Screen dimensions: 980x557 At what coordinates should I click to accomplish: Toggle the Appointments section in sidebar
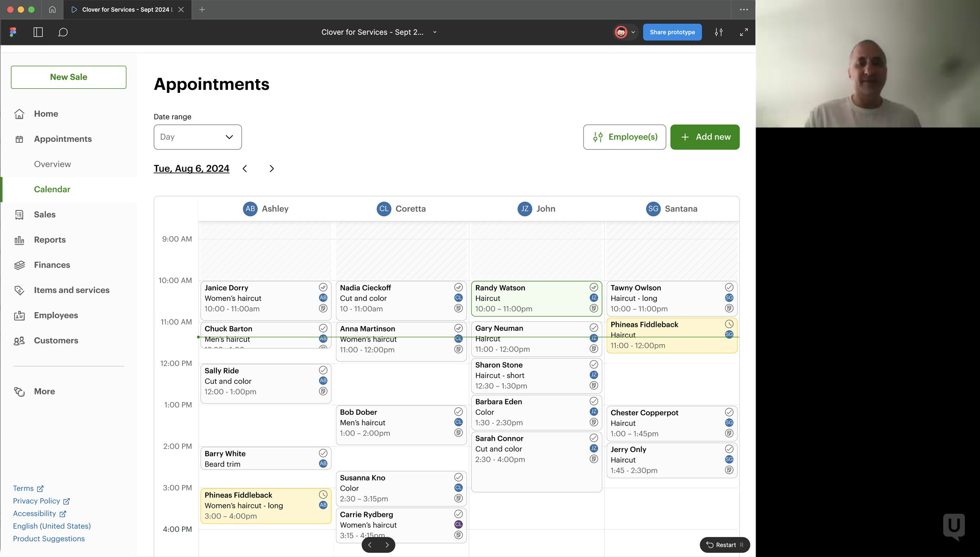coord(63,138)
